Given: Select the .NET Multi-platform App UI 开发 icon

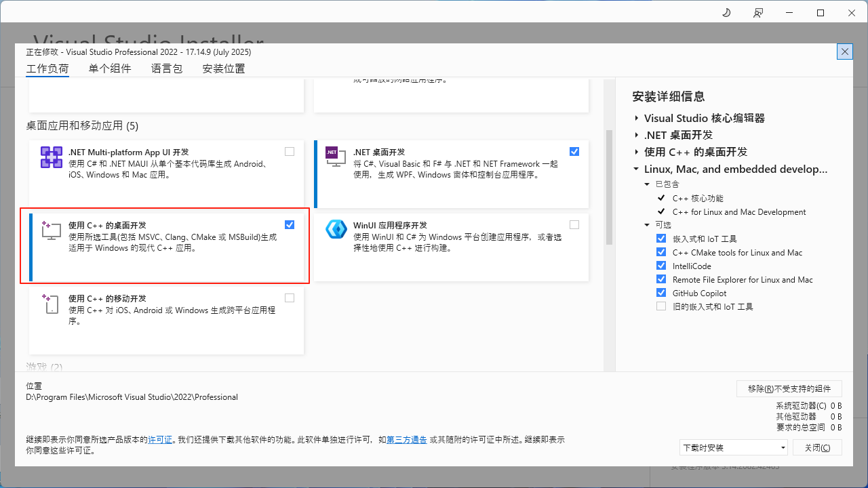Looking at the screenshot, I should pyautogui.click(x=51, y=157).
